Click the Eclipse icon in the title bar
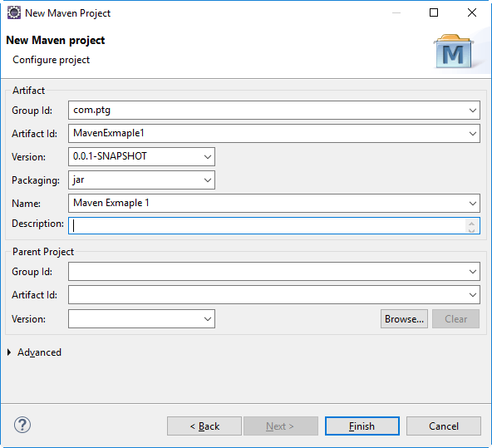Image resolution: width=492 pixels, height=448 pixels. point(14,12)
